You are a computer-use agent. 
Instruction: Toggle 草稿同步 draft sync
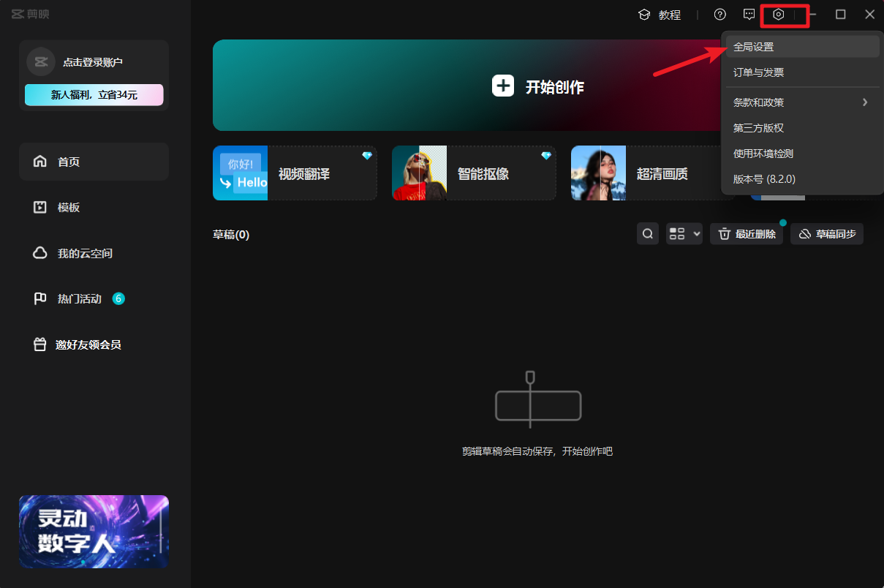point(827,234)
